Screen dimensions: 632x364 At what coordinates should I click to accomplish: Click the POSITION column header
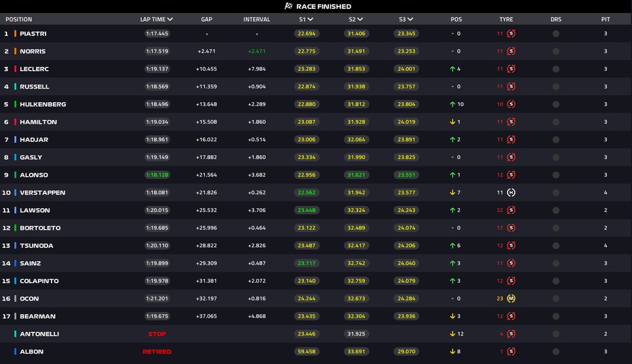click(19, 19)
